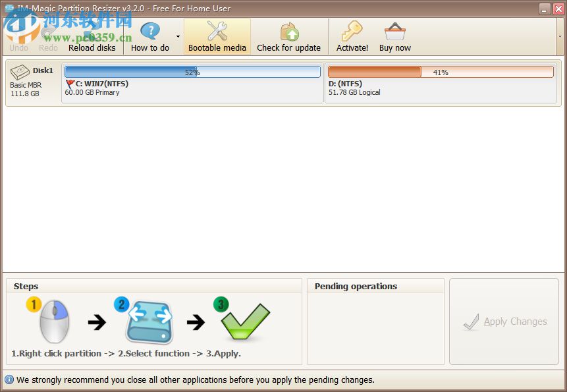Screen dimensions: 567x392
Task: Click the 51.78 GB Logical text
Action: [354, 92]
